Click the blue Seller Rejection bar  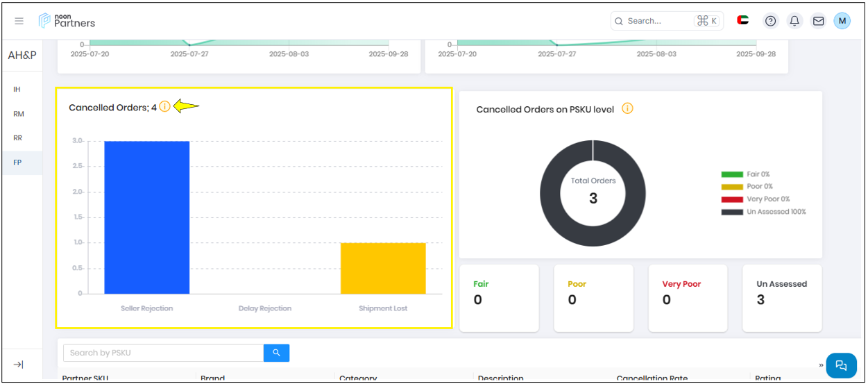146,217
